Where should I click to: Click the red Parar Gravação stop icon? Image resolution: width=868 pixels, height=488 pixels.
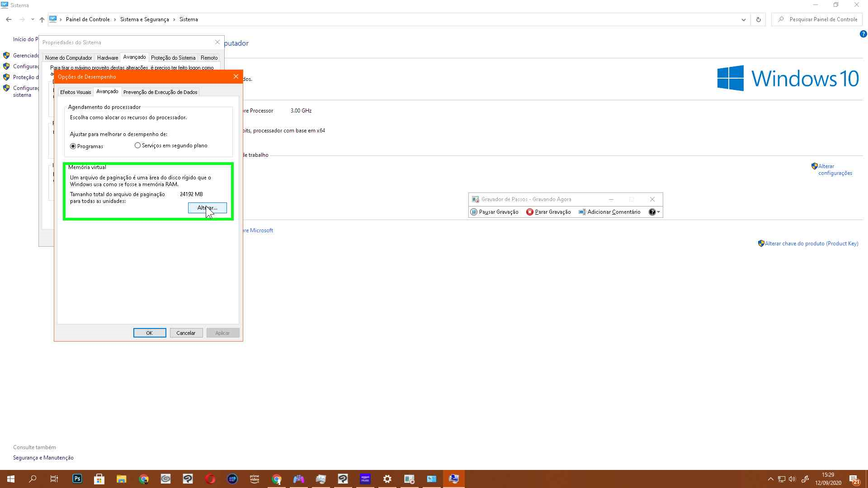(x=529, y=212)
